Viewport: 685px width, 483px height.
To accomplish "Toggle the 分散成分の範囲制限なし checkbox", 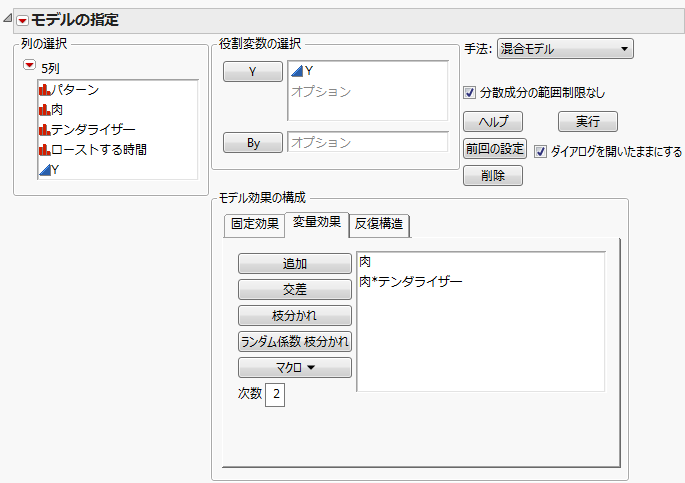I will (469, 93).
